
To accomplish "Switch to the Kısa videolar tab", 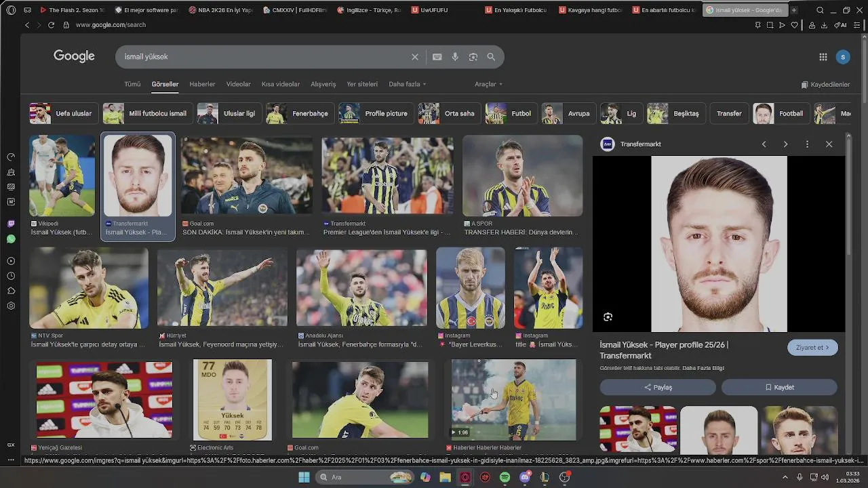I will tap(281, 84).
